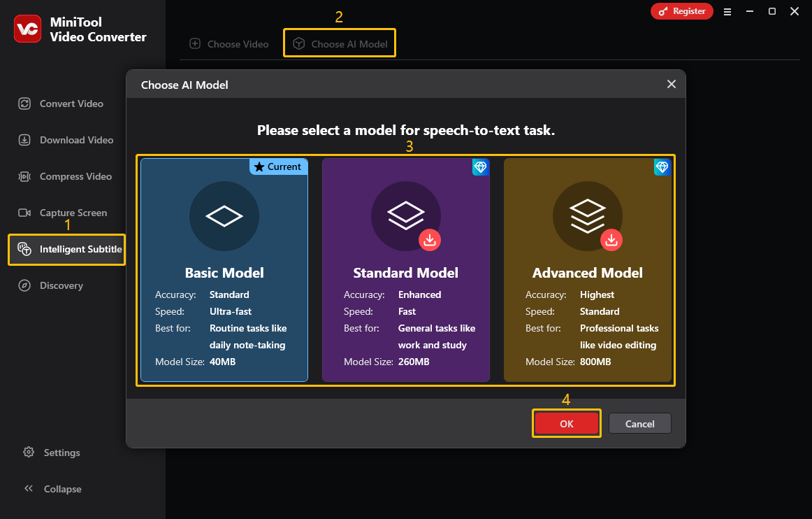Select the Standard Model title
812x519 pixels.
coord(405,273)
